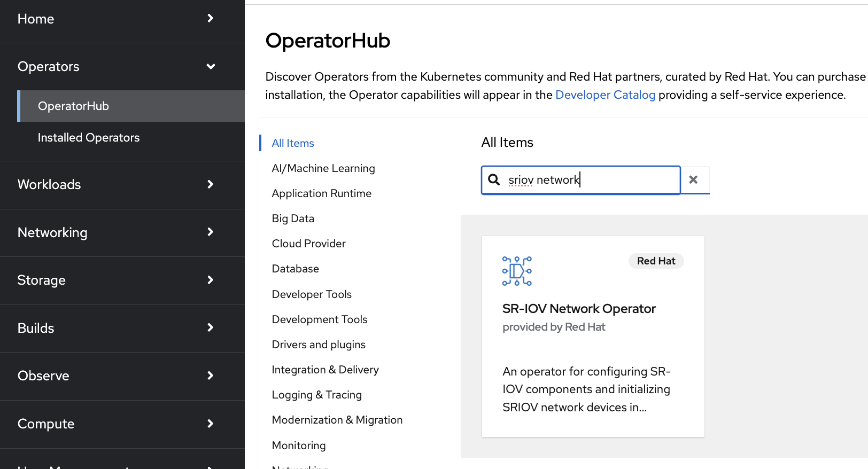Image resolution: width=868 pixels, height=469 pixels.
Task: Clear the search field with the X button
Action: [693, 180]
